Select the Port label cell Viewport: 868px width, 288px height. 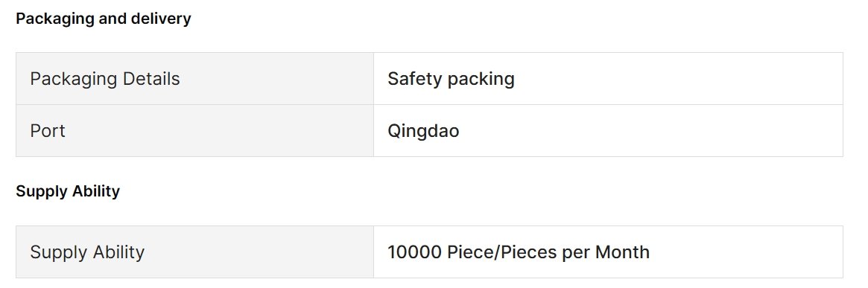pyautogui.click(x=195, y=130)
